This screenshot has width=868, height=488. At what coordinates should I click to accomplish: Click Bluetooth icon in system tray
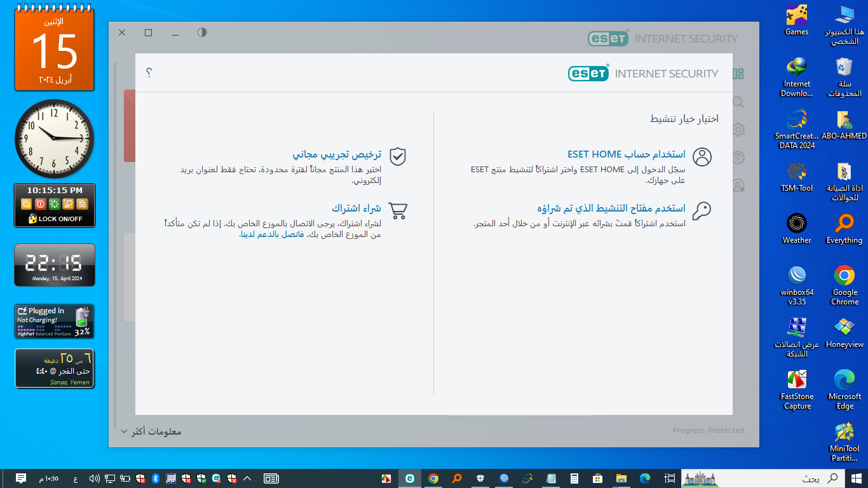(x=156, y=478)
